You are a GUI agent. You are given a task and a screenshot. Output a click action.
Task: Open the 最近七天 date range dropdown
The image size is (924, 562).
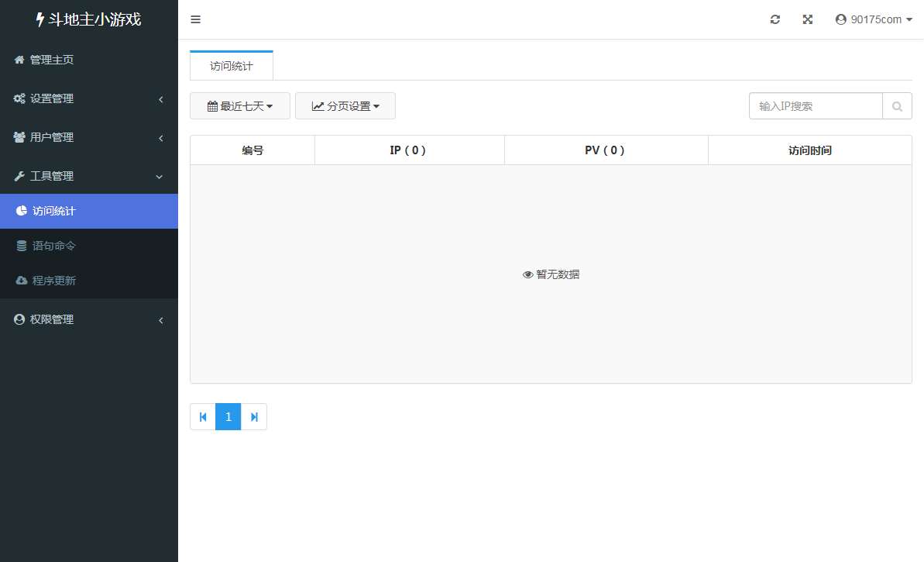[240, 106]
